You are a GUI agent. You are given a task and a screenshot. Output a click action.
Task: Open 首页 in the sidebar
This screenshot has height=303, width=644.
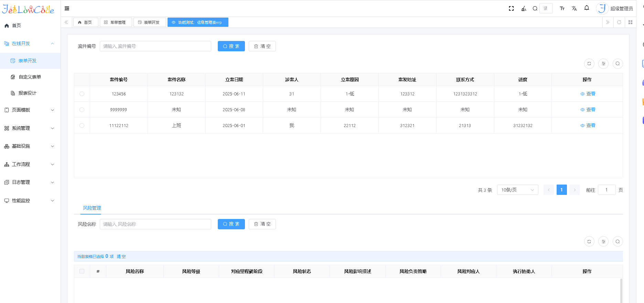pyautogui.click(x=30, y=25)
